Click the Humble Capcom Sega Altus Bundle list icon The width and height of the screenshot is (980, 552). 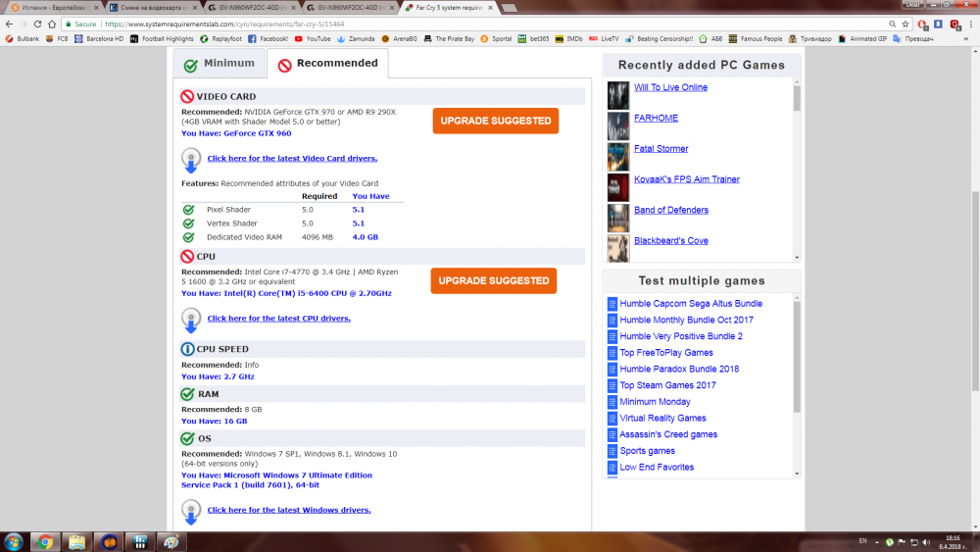(612, 304)
